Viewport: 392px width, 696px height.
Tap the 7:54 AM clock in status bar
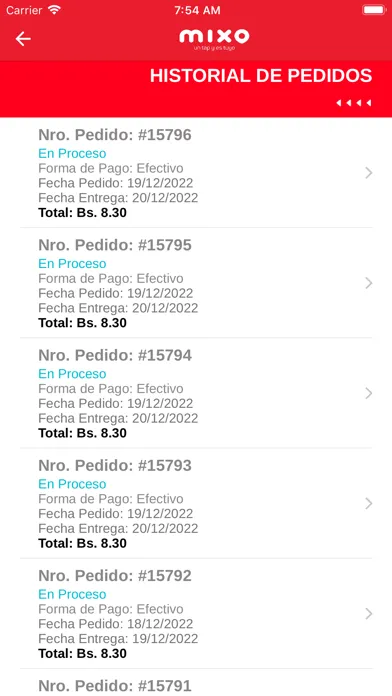(197, 10)
